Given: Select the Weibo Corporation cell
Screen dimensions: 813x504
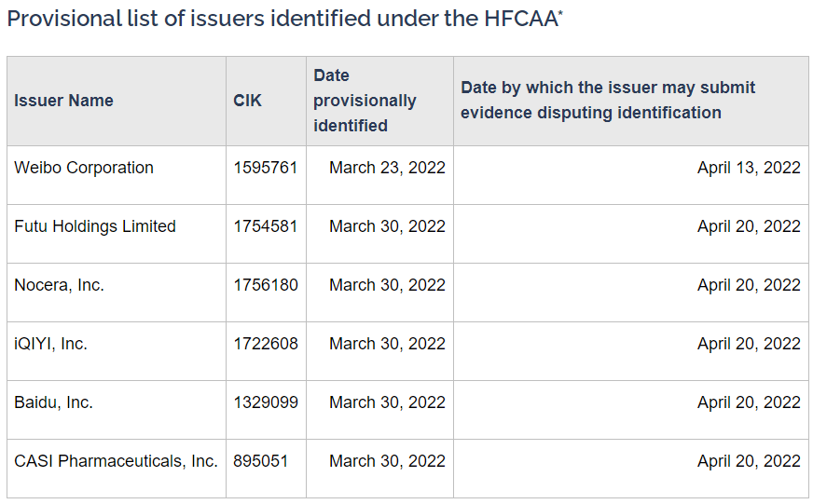Looking at the screenshot, I should point(117,175).
